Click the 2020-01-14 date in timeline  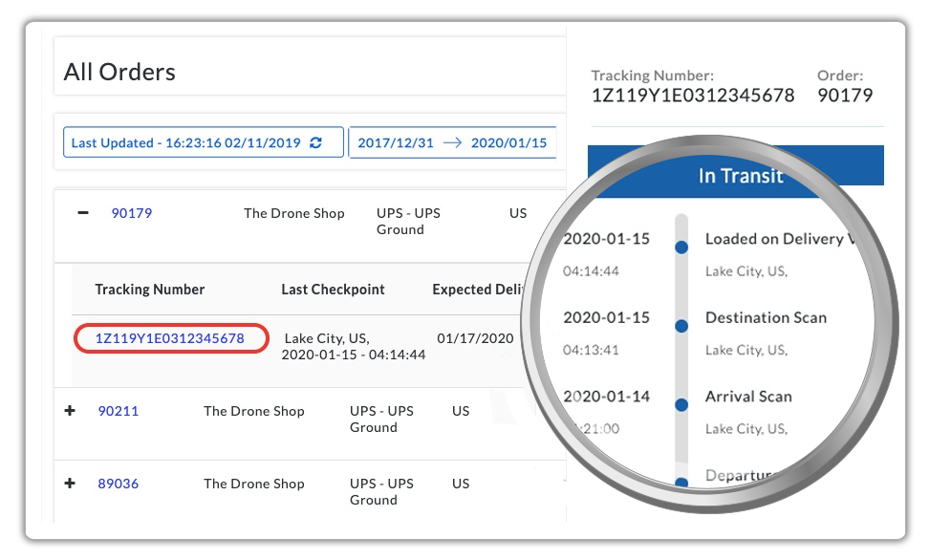click(607, 397)
